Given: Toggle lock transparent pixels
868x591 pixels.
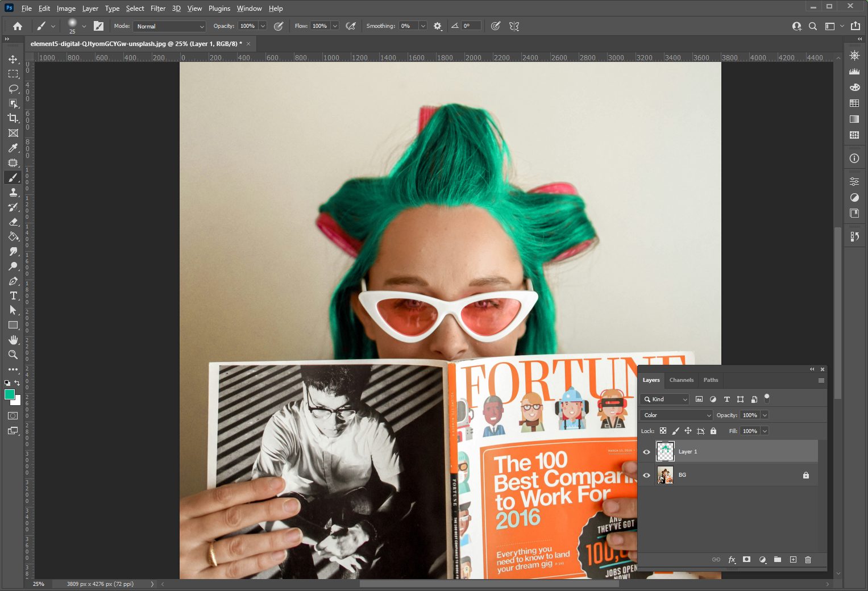Looking at the screenshot, I should pos(663,431).
